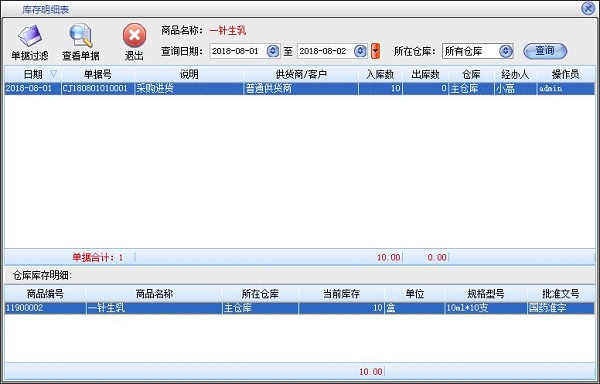This screenshot has height=384, width=600.
Task: Open the end date picker arrow
Action: [360, 51]
